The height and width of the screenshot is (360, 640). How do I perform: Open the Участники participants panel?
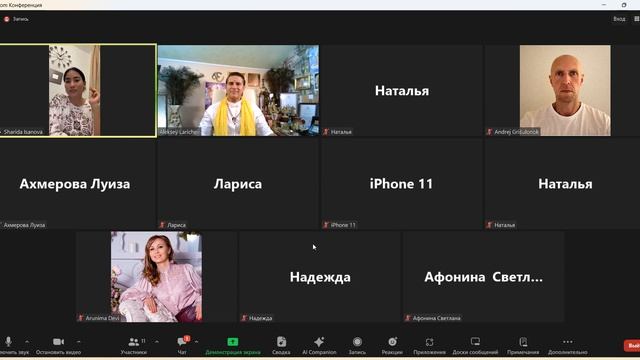tap(133, 345)
